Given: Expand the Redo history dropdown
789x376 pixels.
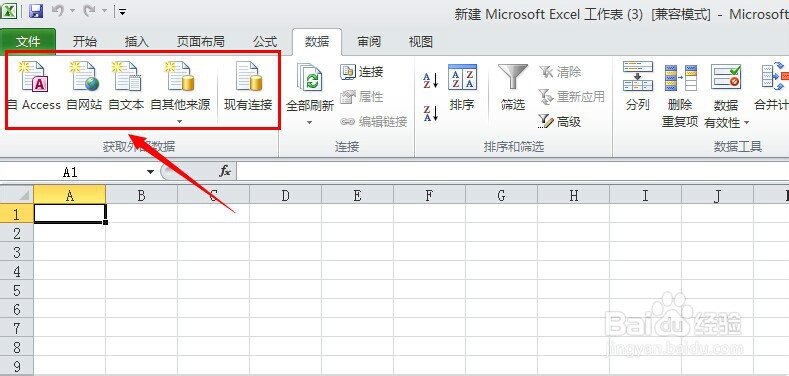Looking at the screenshot, I should [x=104, y=11].
